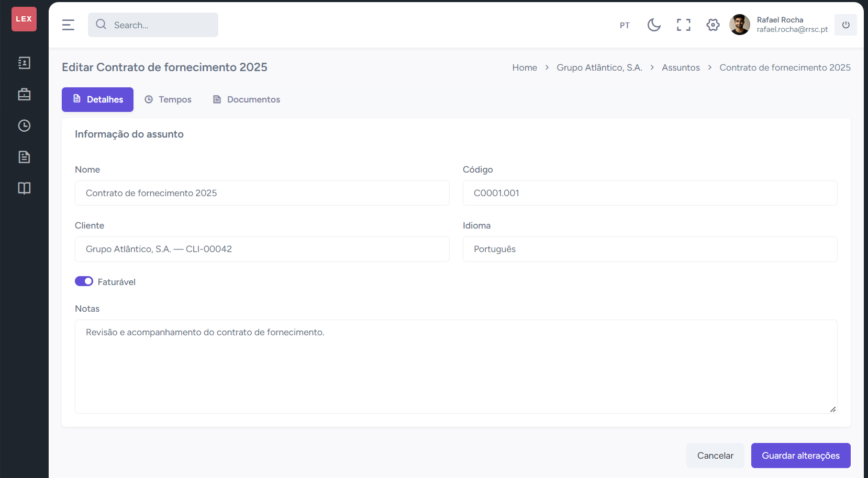The width and height of the screenshot is (868, 478).
Task: Click inside the Notas textarea
Action: (x=456, y=367)
